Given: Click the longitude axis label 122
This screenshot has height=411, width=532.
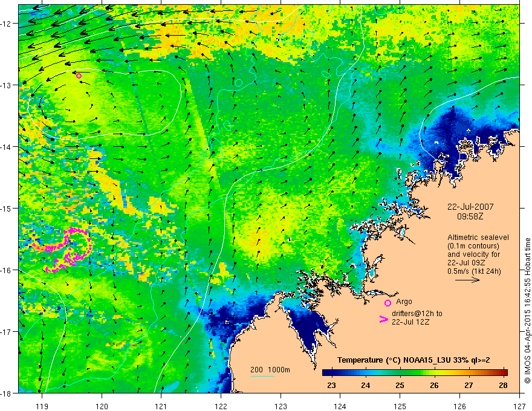Looking at the screenshot, I should coord(221,406).
